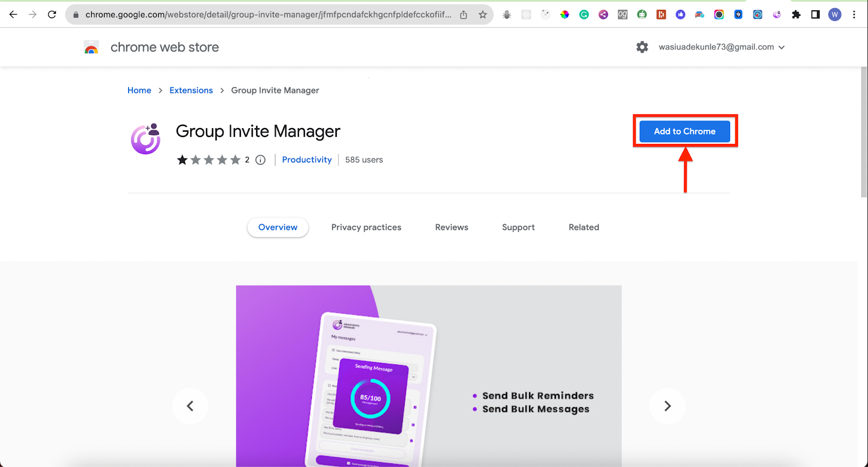Screen dimensions: 868x467
Task: Open the Group Invite Manager toolbar extension
Action: (777, 15)
